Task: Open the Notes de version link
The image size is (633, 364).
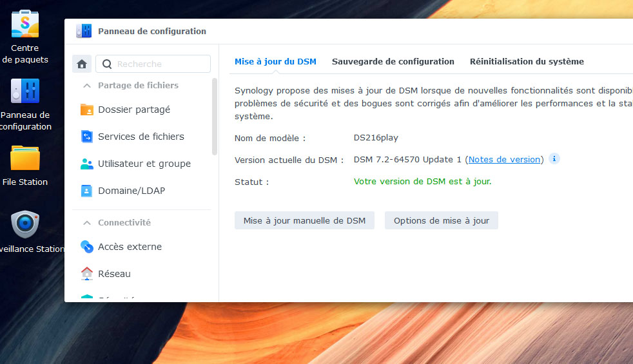Action: 504,160
